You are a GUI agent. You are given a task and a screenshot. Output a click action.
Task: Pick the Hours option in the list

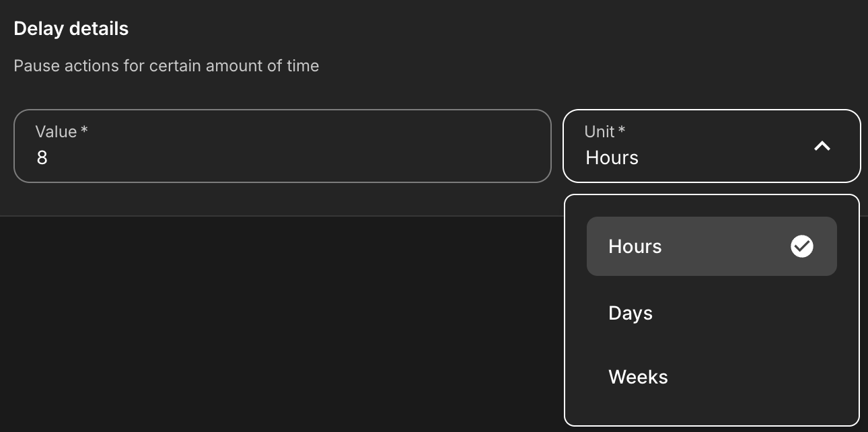point(635,246)
